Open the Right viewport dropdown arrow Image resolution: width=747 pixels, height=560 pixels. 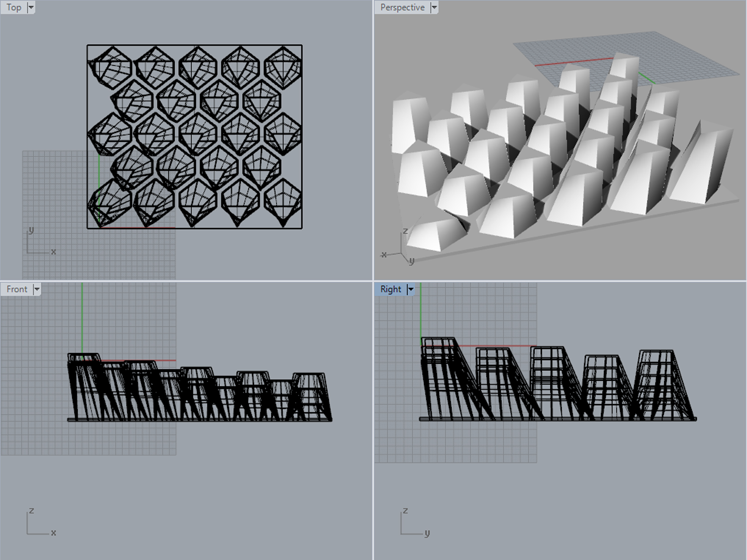point(411,289)
